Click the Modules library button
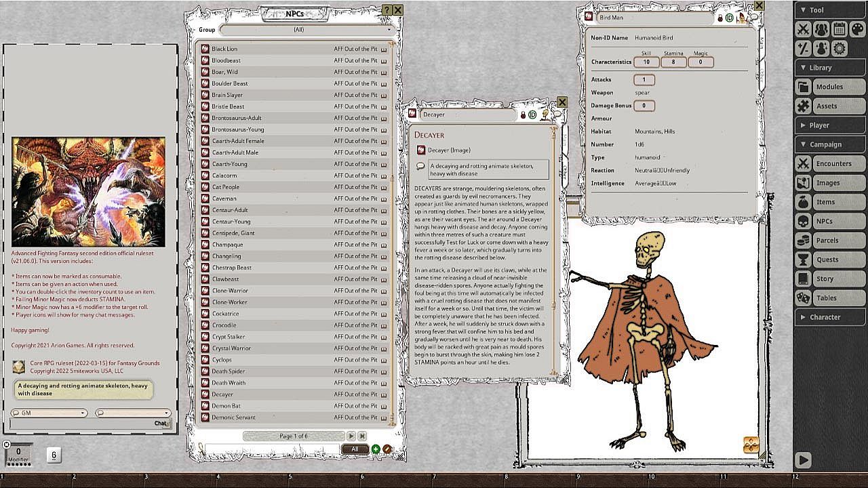The image size is (868, 488). (830, 87)
